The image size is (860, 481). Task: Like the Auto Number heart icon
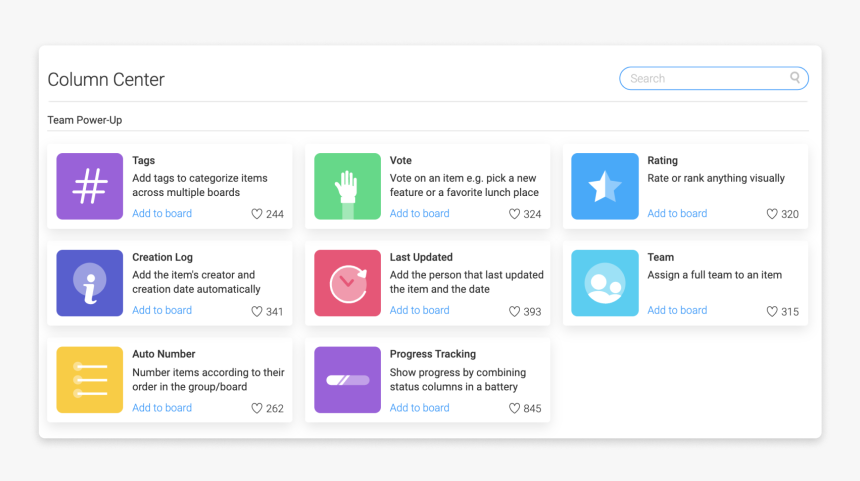257,408
